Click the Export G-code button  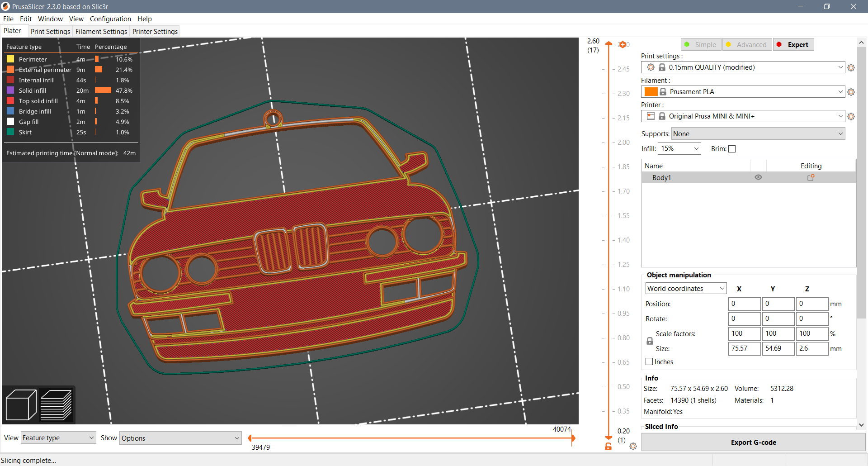(x=754, y=442)
